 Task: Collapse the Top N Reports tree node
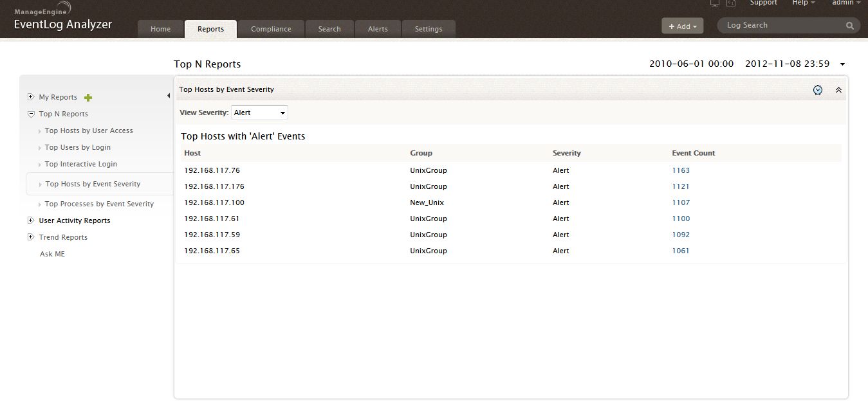click(x=30, y=114)
